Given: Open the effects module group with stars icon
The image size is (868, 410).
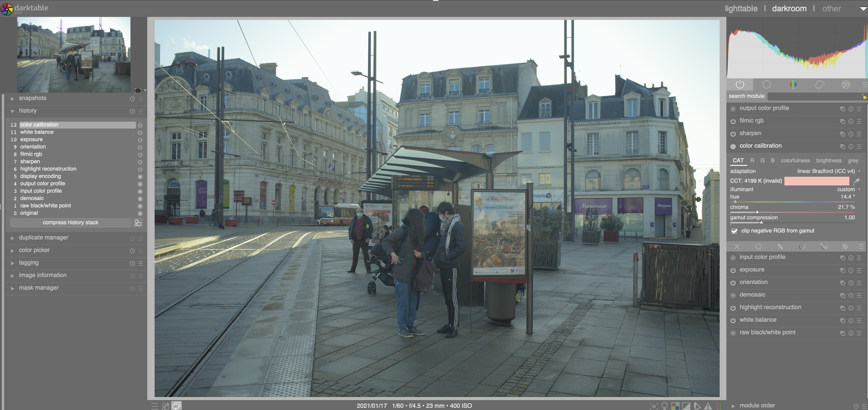Looking at the screenshot, I should click(845, 85).
